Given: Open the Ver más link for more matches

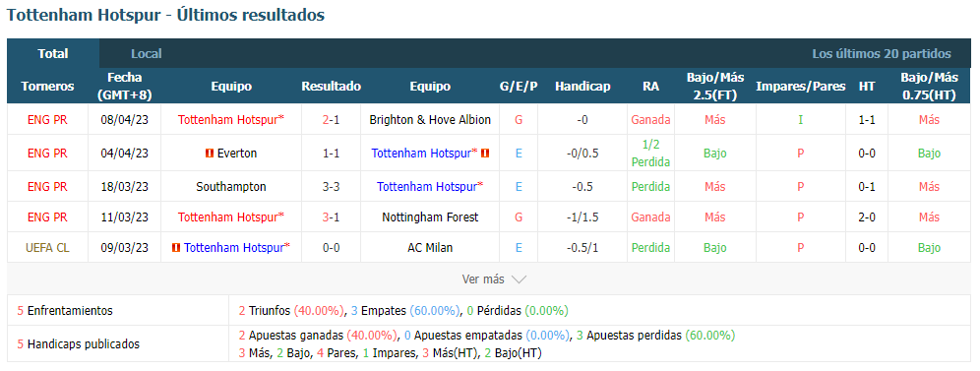Looking at the screenshot, I should click(x=482, y=279).
